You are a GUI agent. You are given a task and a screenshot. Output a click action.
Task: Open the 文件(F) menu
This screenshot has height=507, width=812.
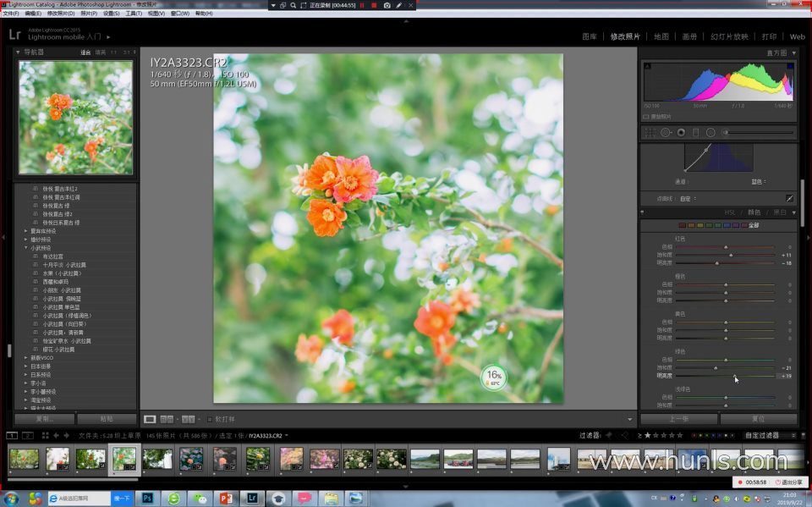tap(11, 14)
